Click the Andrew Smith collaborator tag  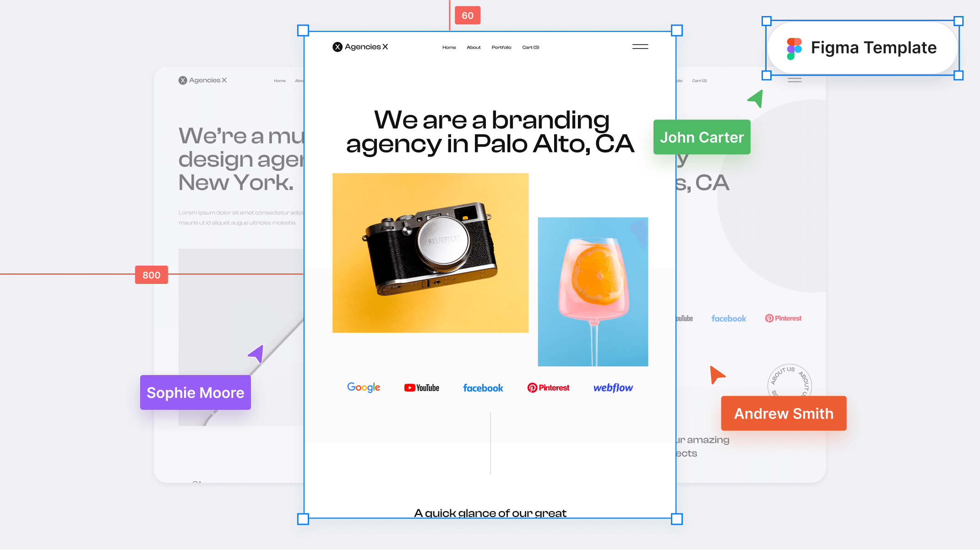784,414
